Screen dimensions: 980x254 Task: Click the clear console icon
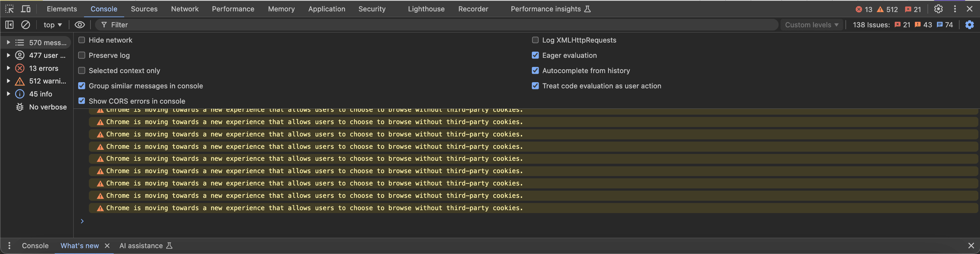click(26, 25)
